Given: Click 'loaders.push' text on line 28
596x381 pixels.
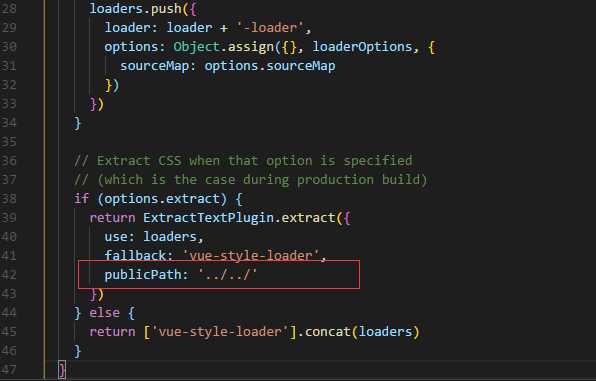Looking at the screenshot, I should (135, 8).
